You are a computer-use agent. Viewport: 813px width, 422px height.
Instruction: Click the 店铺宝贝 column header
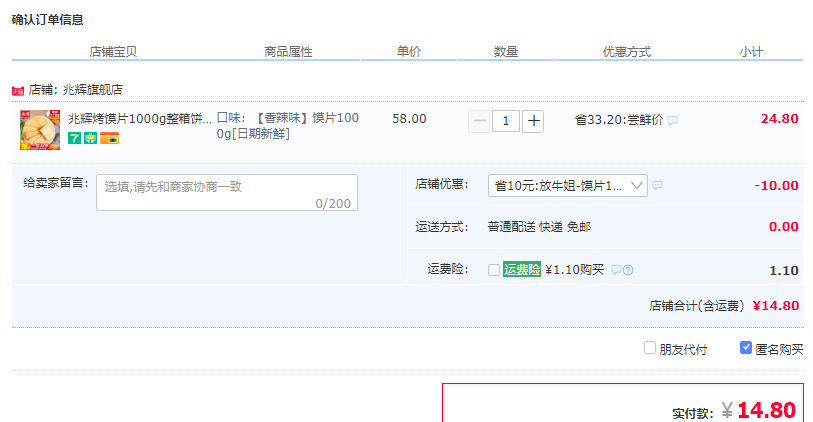click(x=113, y=52)
